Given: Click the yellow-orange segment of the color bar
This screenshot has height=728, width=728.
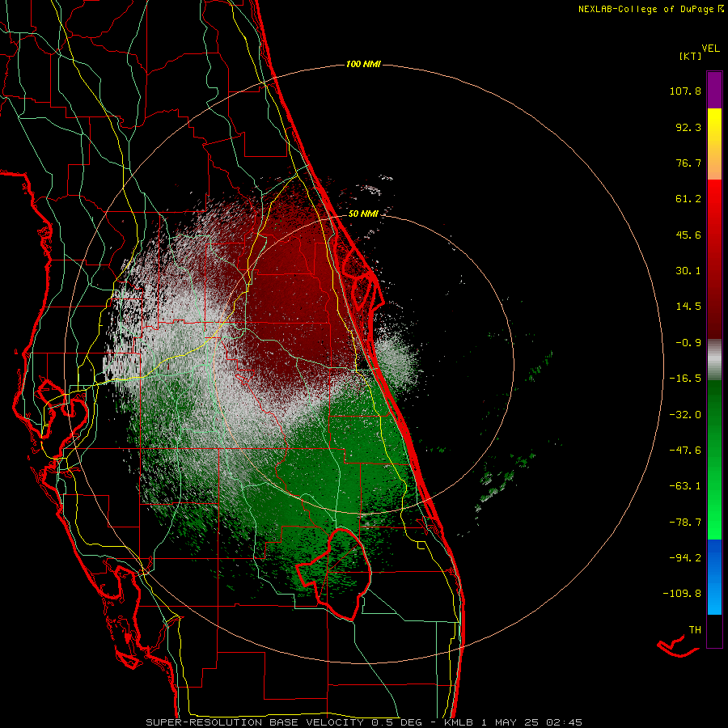Looking at the screenshot, I should coord(714,144).
